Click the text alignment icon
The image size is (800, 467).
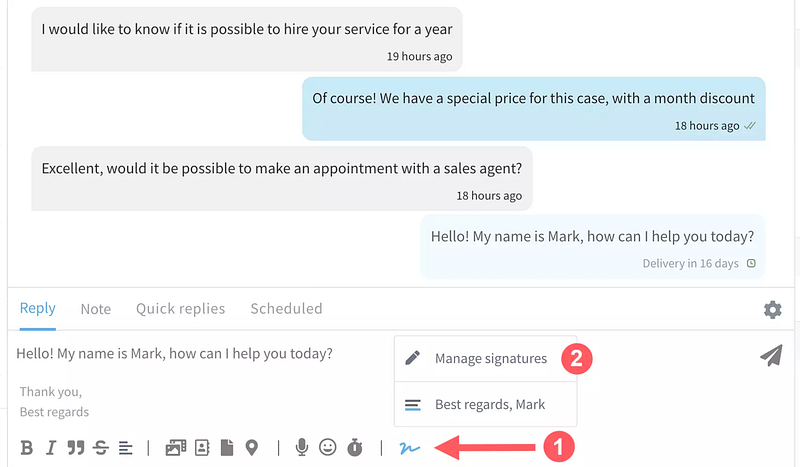pyautogui.click(x=125, y=448)
